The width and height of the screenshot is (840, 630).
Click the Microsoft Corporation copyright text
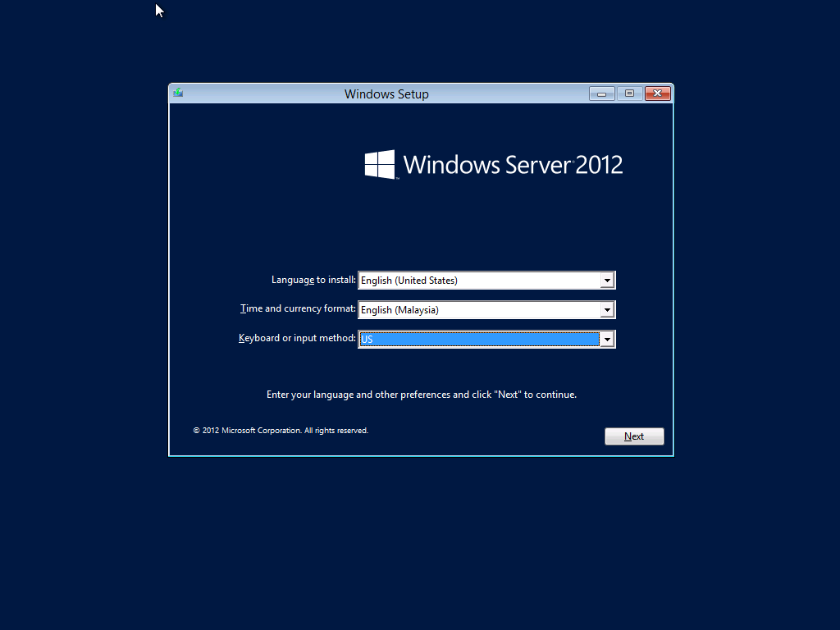pos(281,430)
